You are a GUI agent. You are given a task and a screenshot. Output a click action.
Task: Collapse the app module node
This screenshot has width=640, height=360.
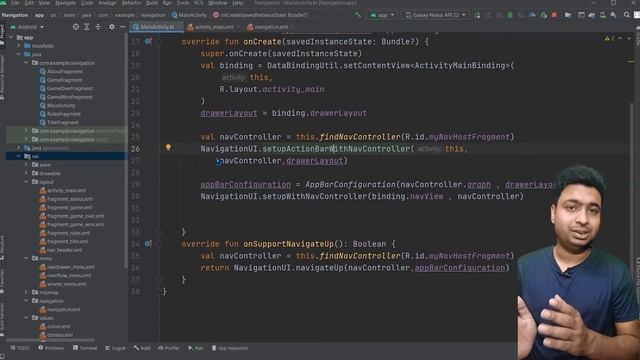[11, 37]
